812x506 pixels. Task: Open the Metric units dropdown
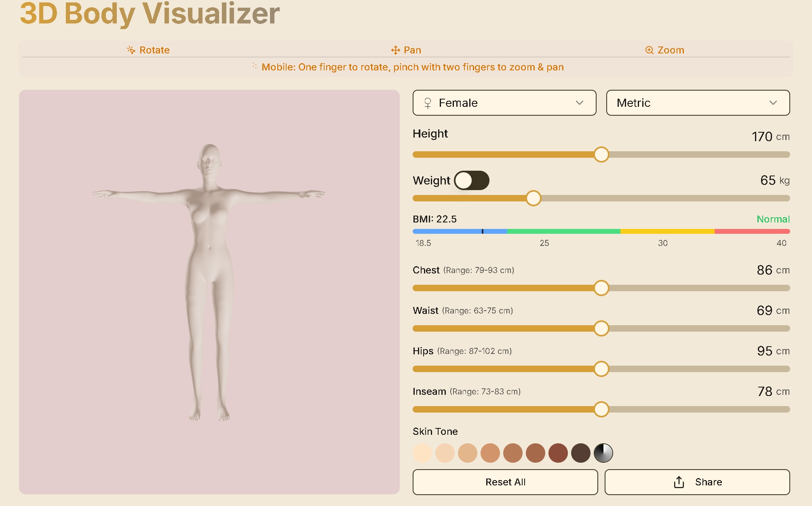pyautogui.click(x=697, y=103)
